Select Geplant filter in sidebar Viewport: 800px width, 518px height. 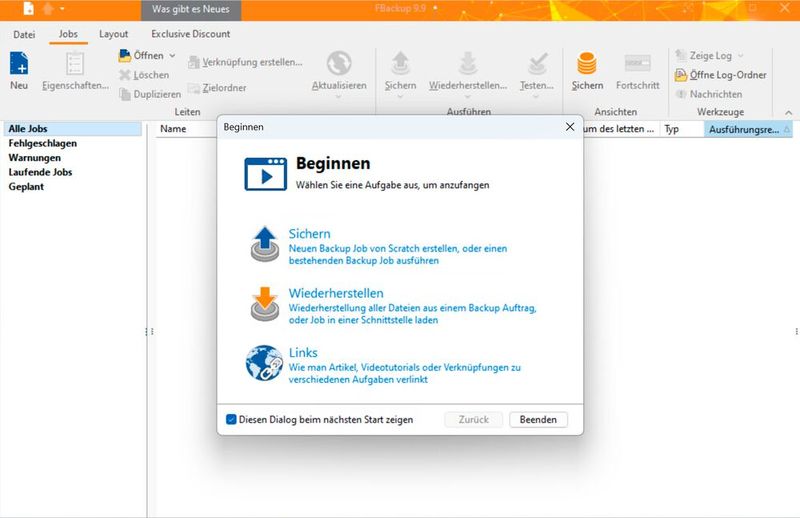point(26,187)
